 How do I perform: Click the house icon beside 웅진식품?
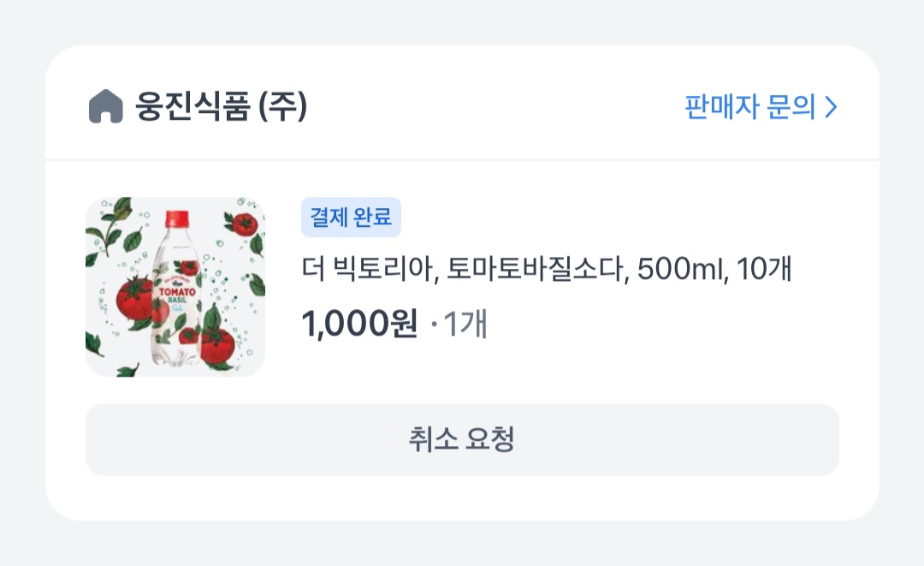pyautogui.click(x=105, y=107)
